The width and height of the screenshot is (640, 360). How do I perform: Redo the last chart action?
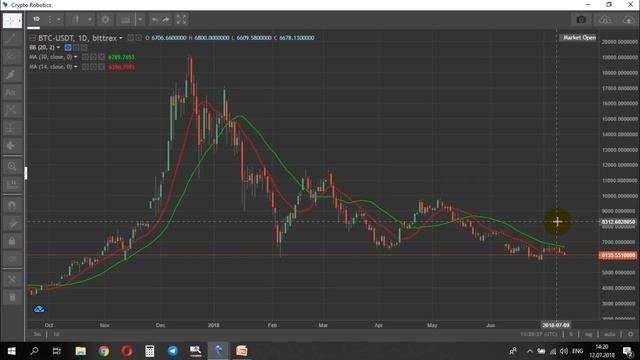coord(166,19)
